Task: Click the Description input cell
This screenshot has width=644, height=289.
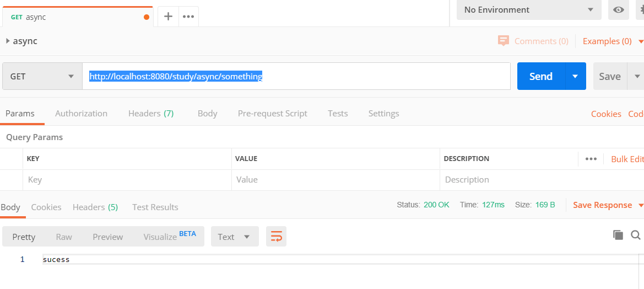Action: tap(542, 180)
